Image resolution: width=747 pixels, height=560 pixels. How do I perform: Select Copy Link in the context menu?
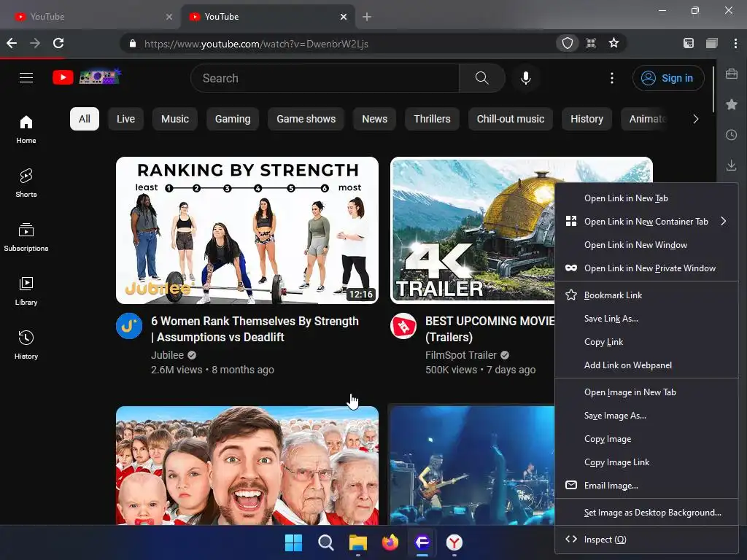(x=646, y=342)
